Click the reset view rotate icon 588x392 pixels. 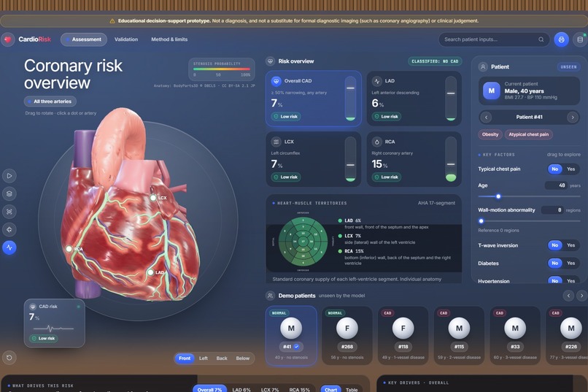pos(9,358)
